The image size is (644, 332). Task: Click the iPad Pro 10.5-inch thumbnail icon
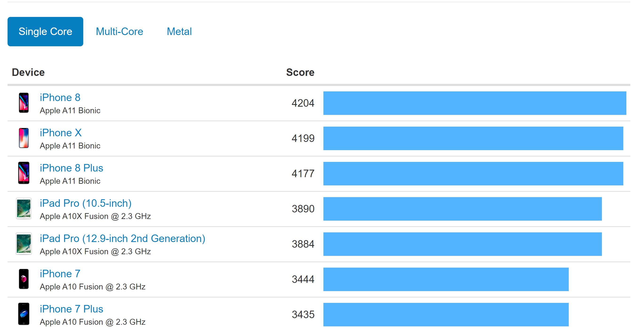pyautogui.click(x=24, y=209)
